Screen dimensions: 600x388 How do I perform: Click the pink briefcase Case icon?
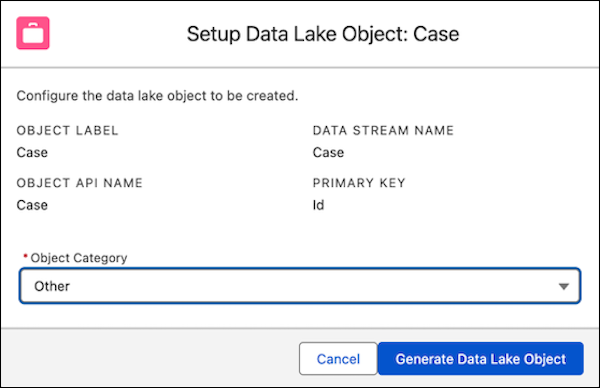click(x=33, y=33)
